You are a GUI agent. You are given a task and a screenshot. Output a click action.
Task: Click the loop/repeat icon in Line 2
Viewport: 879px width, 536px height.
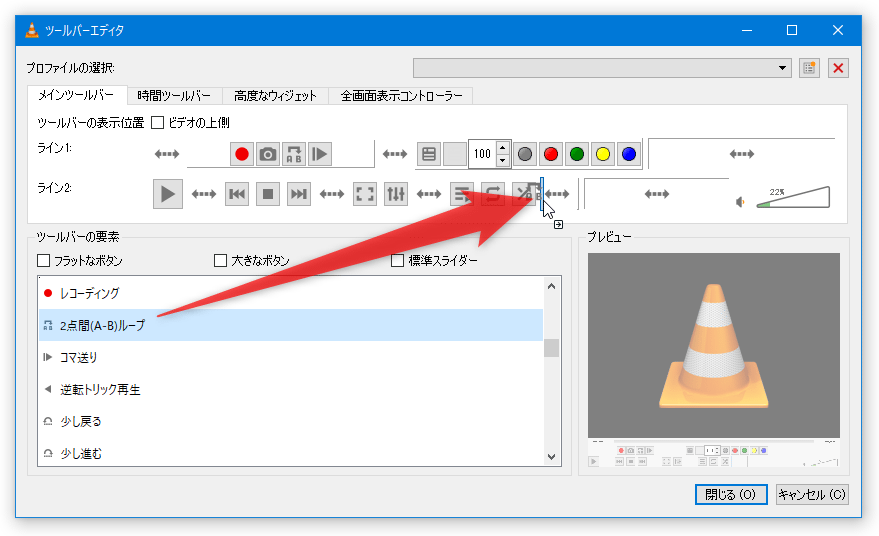(492, 194)
